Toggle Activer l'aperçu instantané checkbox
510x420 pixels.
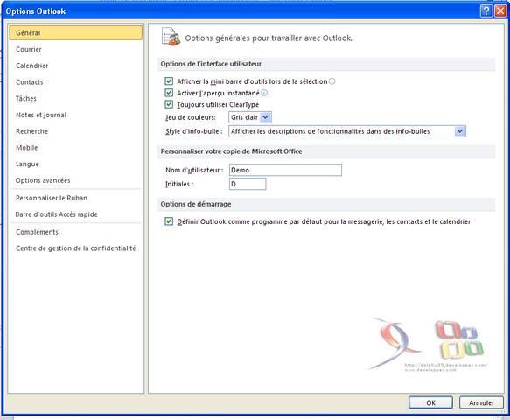169,93
